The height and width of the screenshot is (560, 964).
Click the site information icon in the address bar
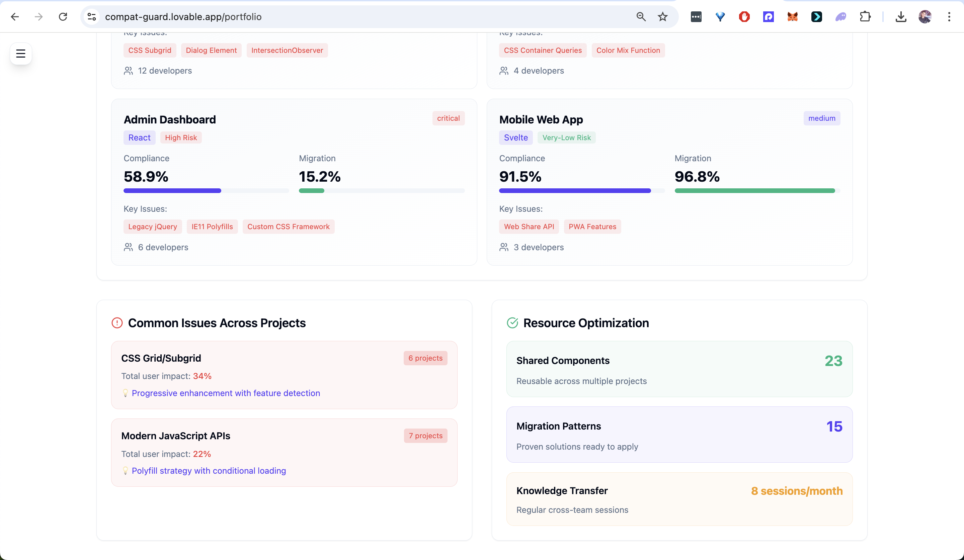click(92, 17)
